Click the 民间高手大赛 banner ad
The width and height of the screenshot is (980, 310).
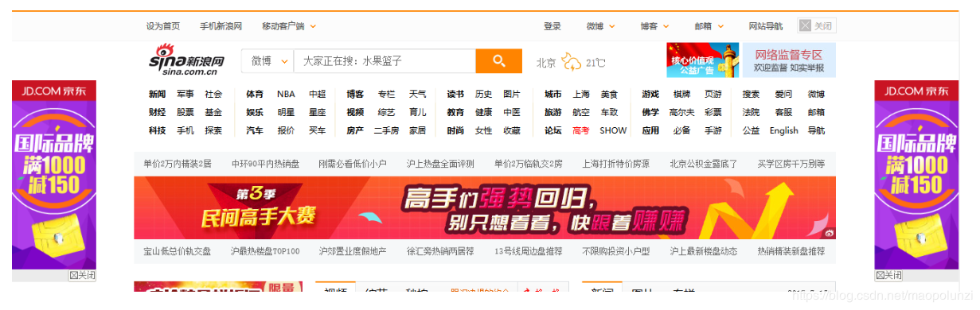point(485,207)
